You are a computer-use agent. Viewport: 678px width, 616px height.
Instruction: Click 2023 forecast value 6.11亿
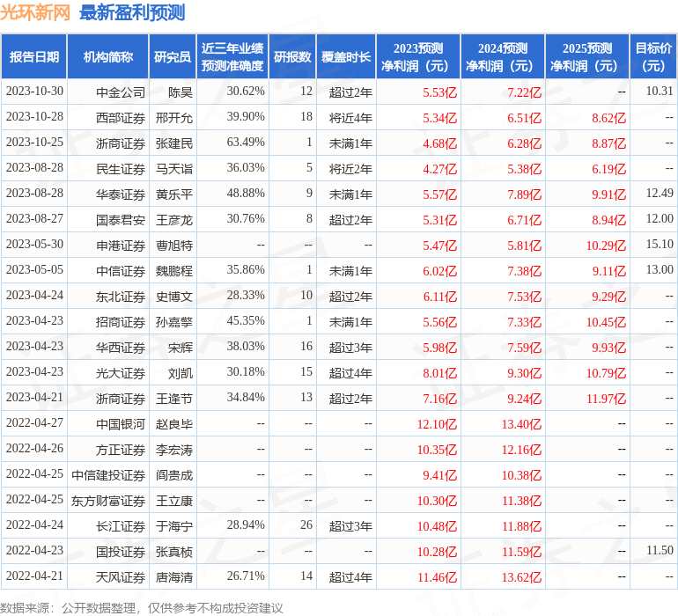click(439, 296)
